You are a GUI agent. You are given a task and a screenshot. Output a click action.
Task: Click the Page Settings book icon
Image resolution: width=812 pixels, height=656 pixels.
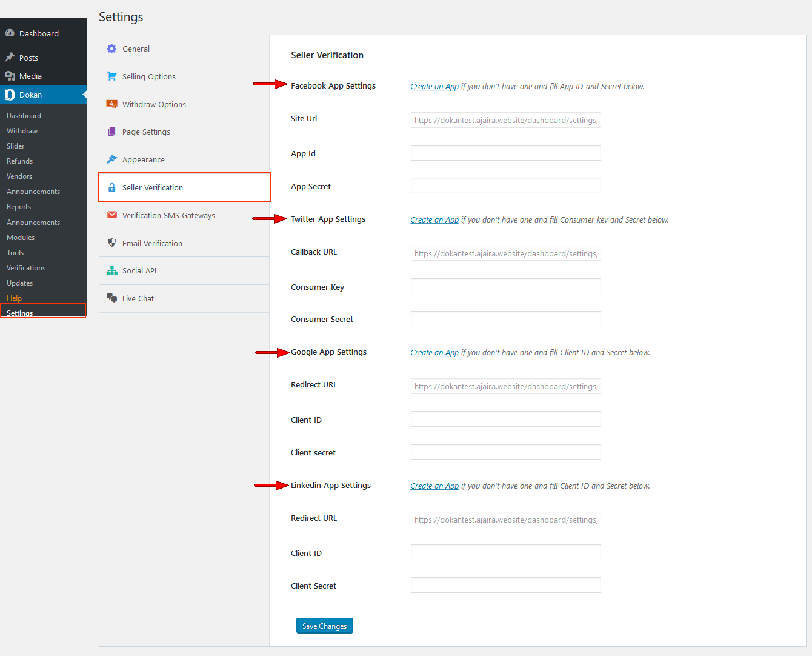coord(111,132)
